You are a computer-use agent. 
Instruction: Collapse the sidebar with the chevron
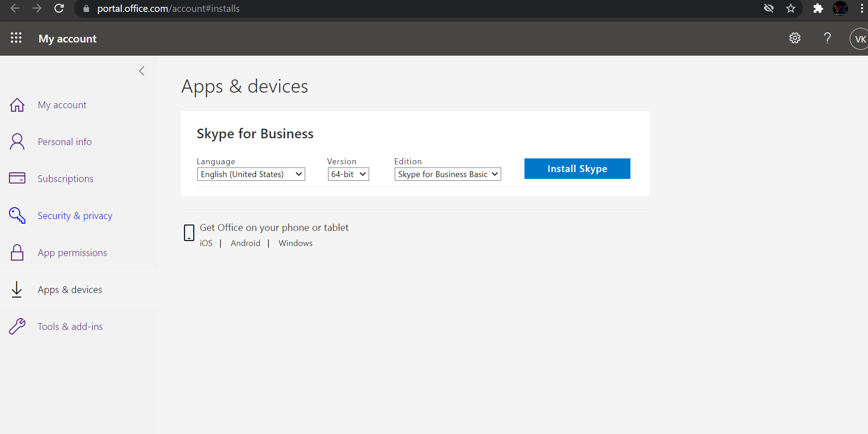click(x=142, y=71)
